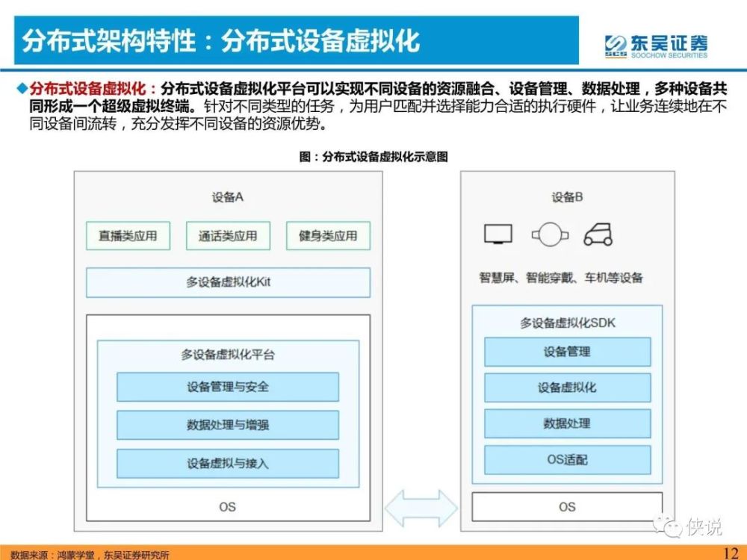
Task: Click the 设备B heading
Action: 568,197
